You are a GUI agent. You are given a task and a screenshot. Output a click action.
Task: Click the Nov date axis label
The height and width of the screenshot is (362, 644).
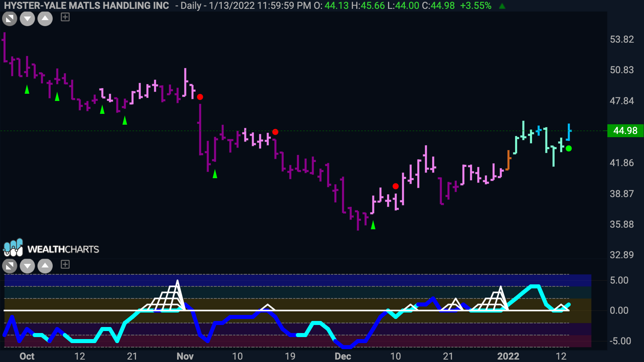click(x=185, y=356)
